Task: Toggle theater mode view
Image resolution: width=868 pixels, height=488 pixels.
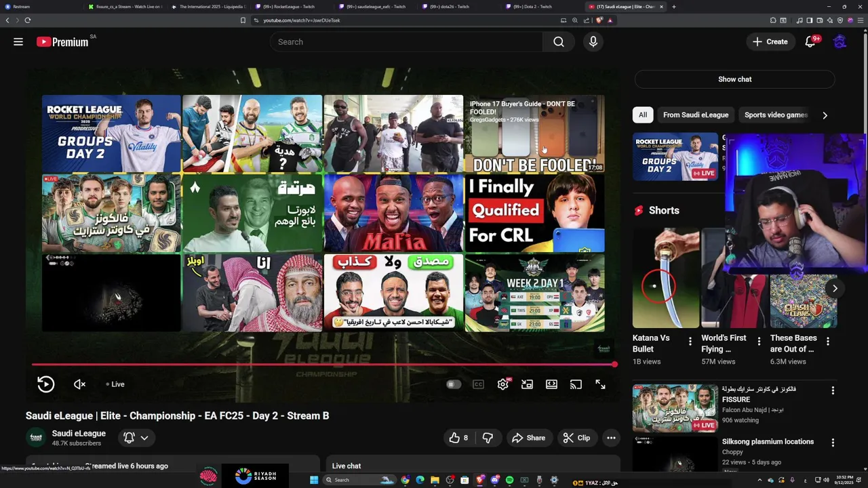Action: 551,384
